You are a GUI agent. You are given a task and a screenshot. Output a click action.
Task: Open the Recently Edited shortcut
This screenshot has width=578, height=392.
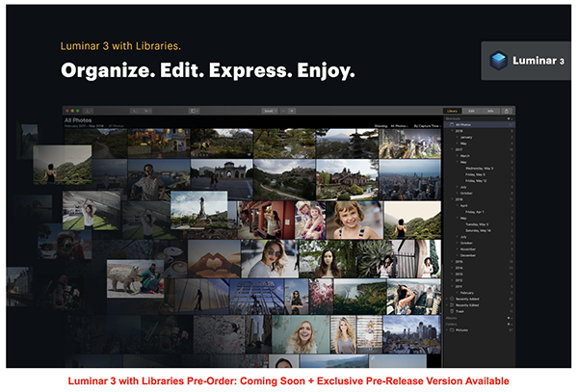click(467, 305)
